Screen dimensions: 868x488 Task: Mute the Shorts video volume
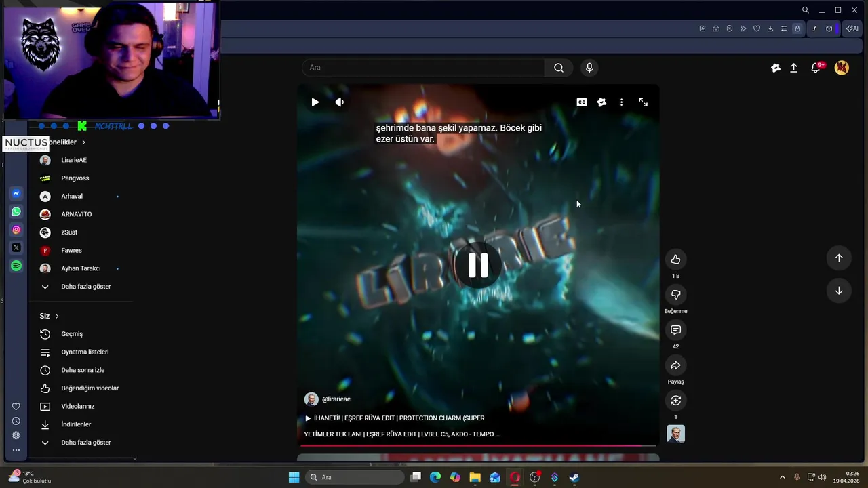(x=340, y=102)
